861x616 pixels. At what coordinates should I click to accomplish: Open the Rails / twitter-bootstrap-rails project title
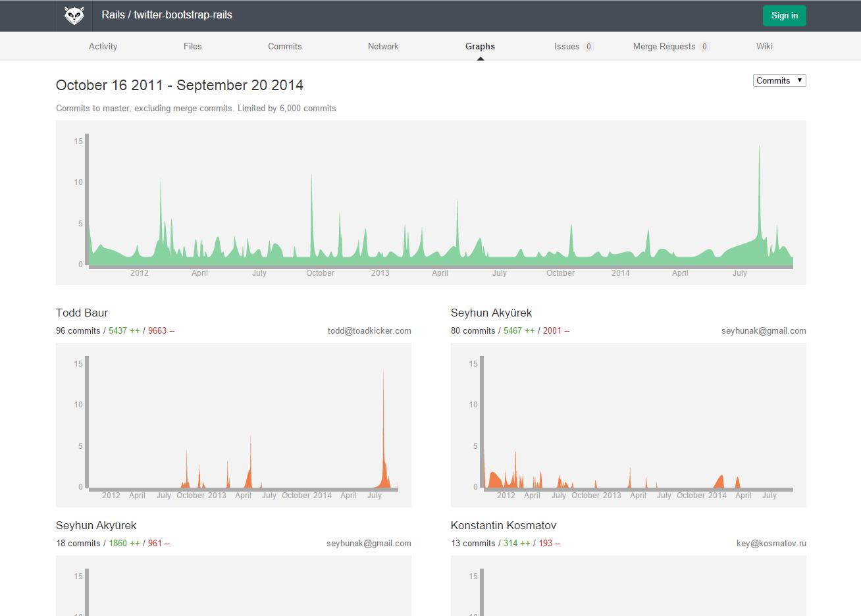167,15
